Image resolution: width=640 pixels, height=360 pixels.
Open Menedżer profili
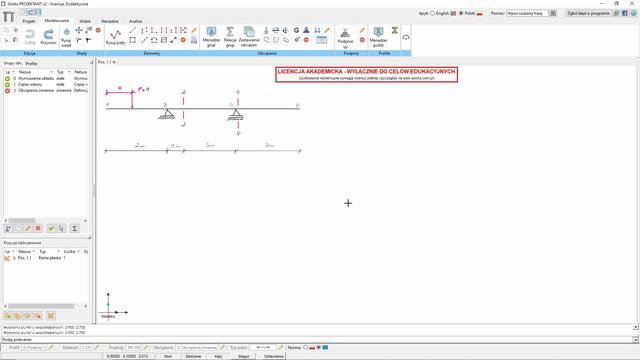[378, 37]
